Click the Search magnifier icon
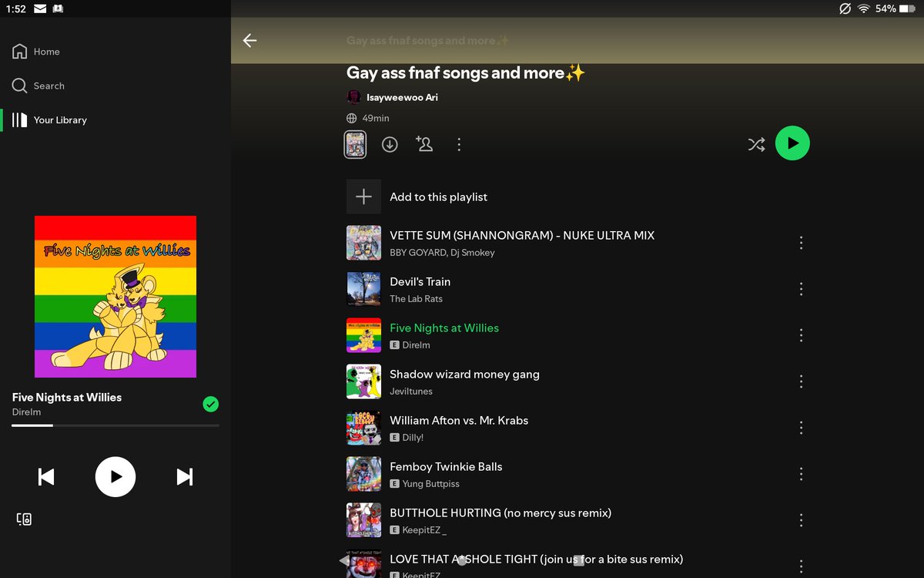 [20, 86]
